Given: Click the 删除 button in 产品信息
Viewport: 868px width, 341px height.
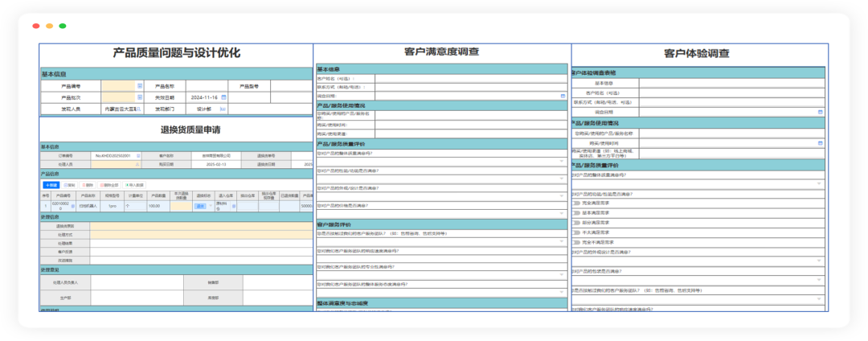Looking at the screenshot, I should [88, 185].
